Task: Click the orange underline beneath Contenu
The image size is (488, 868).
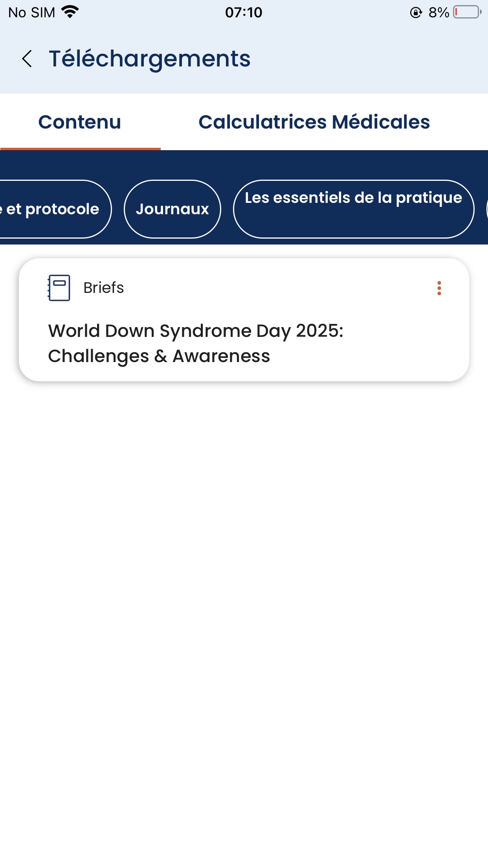Action: (x=81, y=149)
